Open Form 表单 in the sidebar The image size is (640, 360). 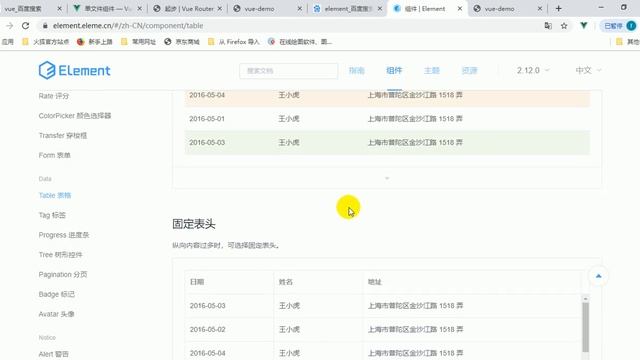(54, 155)
